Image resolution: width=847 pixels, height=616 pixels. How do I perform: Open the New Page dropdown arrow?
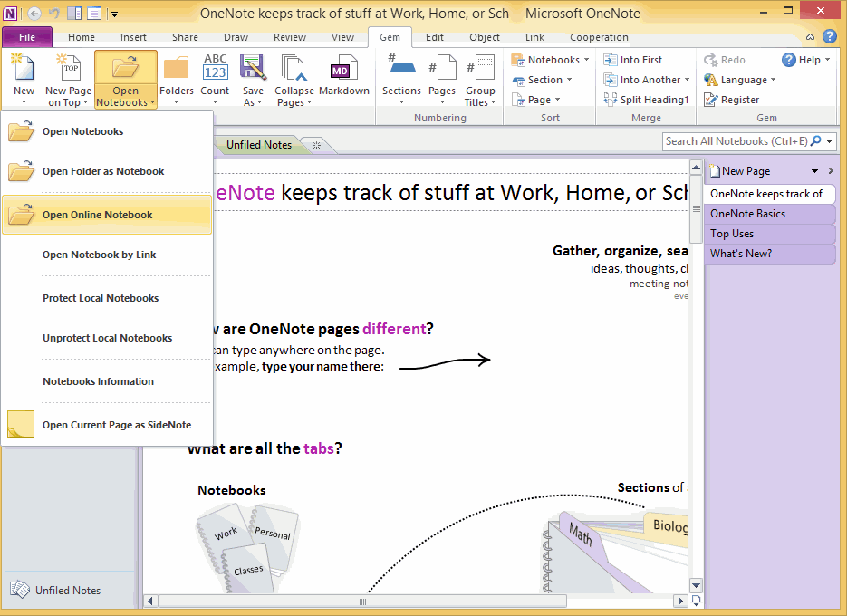(x=814, y=171)
